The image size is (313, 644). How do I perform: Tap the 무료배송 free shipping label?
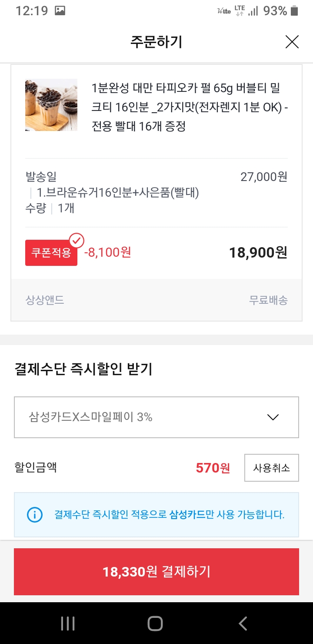tap(268, 300)
